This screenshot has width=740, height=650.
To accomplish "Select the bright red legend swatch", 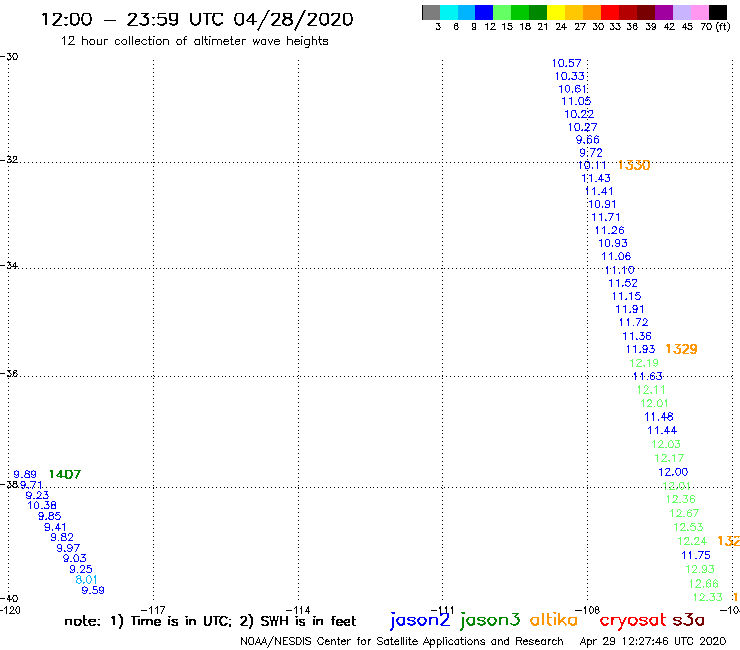I will click(609, 12).
